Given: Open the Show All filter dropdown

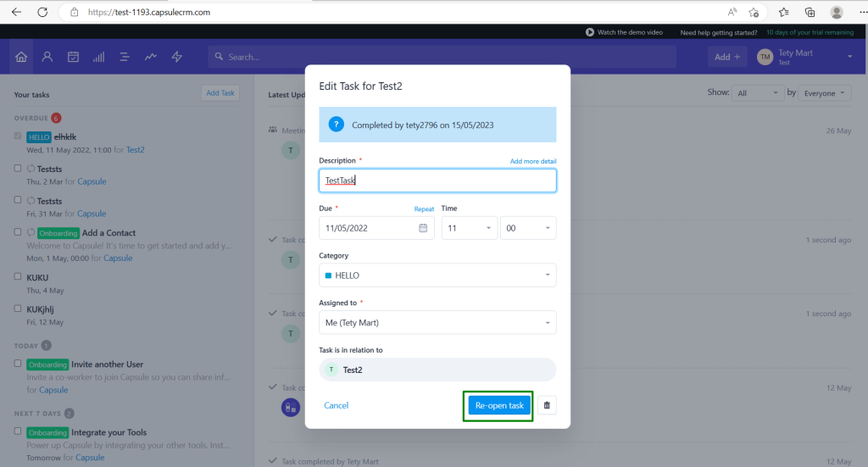Looking at the screenshot, I should pyautogui.click(x=757, y=93).
